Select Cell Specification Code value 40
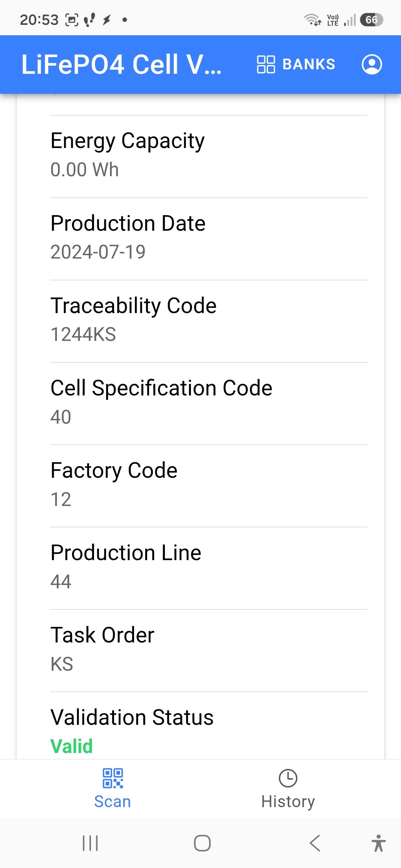The image size is (401, 868). coord(61,417)
